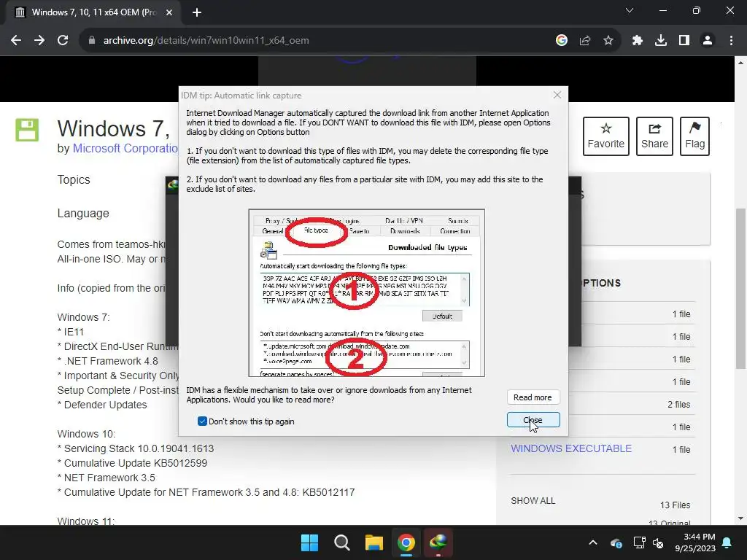Reload the archive.org page
This screenshot has width=747, height=560.
coord(63,41)
